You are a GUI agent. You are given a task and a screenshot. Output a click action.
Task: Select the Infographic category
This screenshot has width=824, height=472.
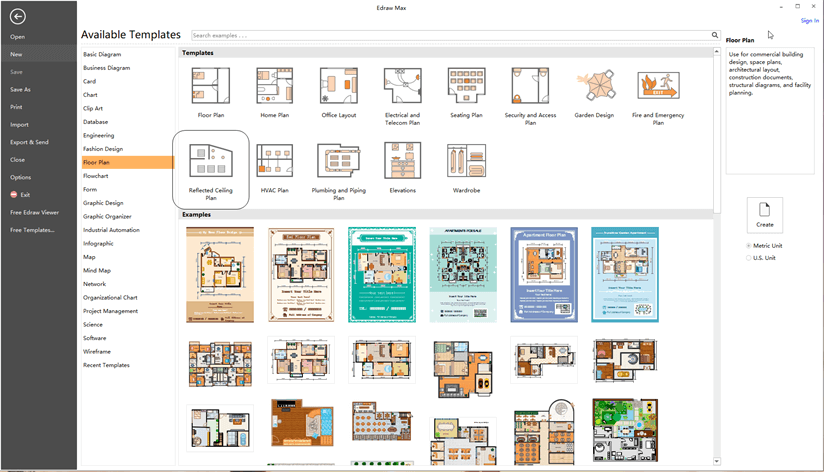98,243
